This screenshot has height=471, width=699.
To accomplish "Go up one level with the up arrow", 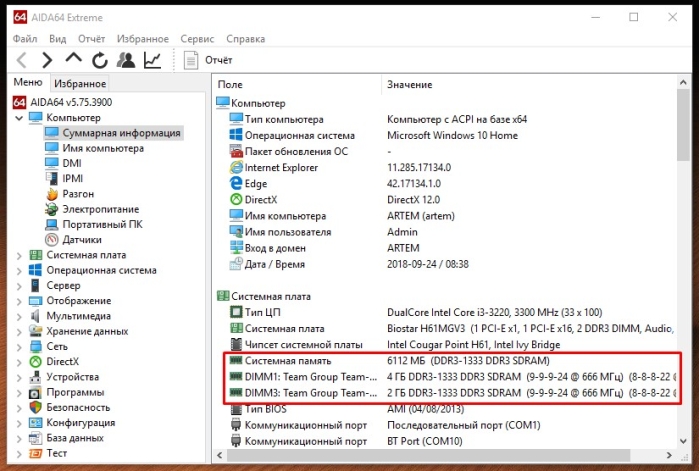I will click(x=74, y=58).
